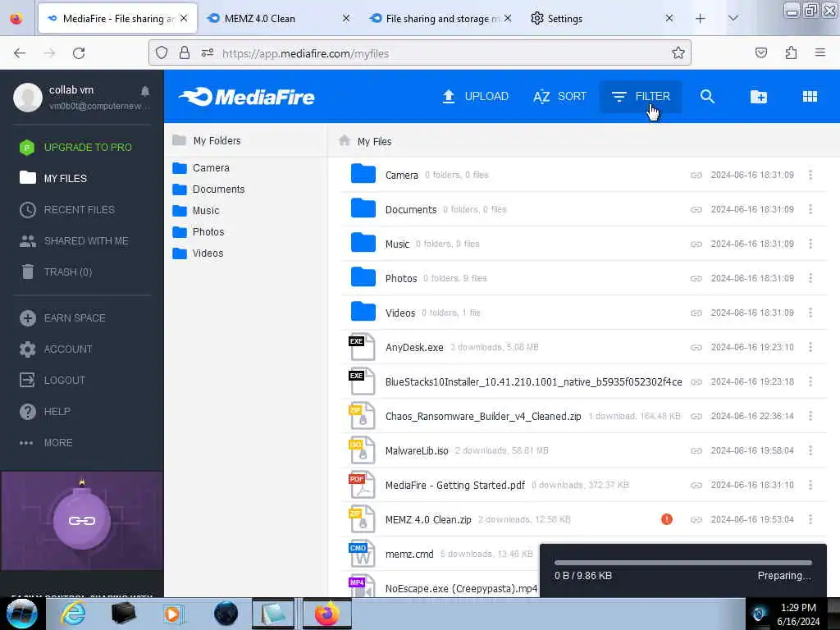Copy share link for Camera folder
Image resolution: width=840 pixels, height=630 pixels.
click(696, 176)
